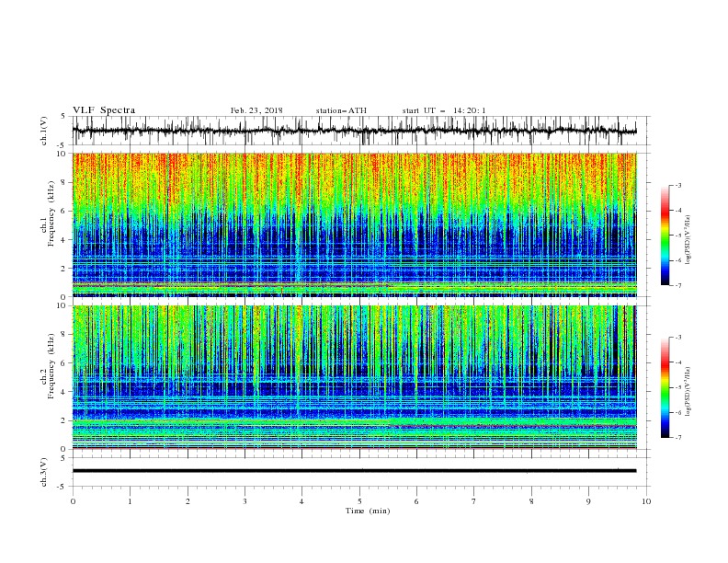The width and height of the screenshot is (728, 563).
Task: Click the "-3" label on ch.1 color bar
Action: pyautogui.click(x=677, y=185)
